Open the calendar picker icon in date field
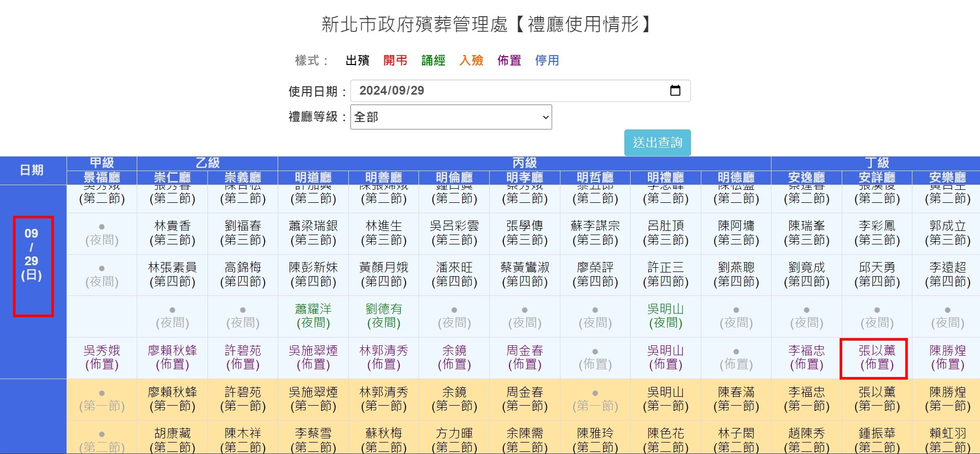 675,90
